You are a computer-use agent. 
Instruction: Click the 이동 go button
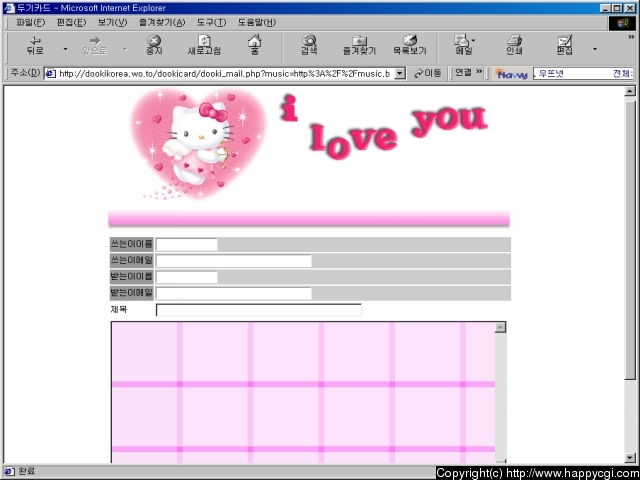(428, 73)
